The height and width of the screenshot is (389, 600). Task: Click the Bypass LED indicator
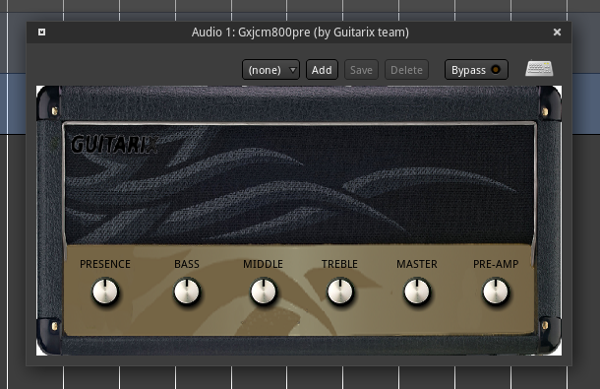click(496, 70)
